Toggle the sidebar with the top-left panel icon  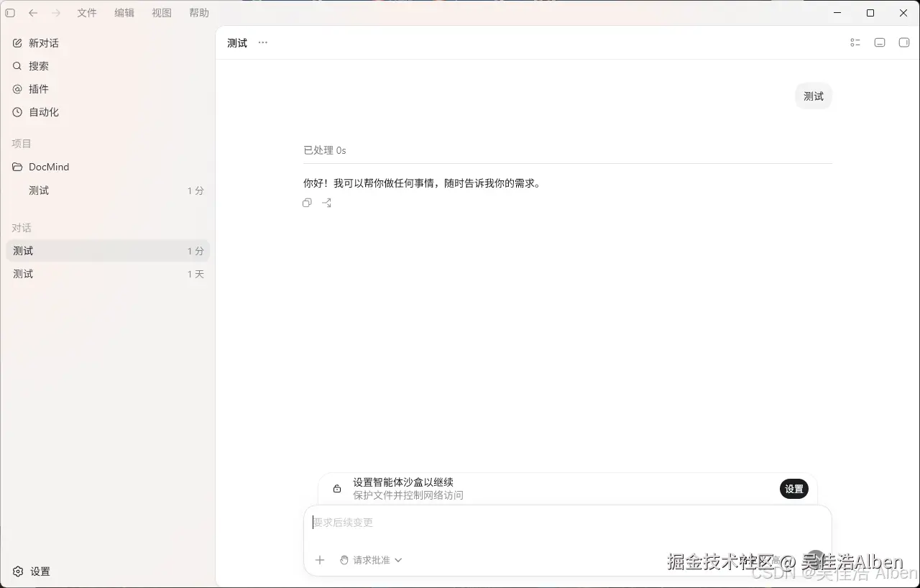(10, 13)
